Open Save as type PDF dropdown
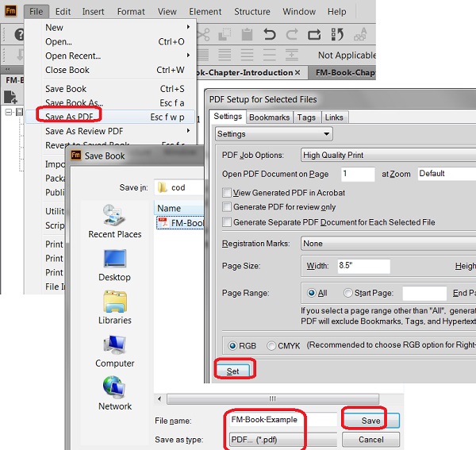 [x=282, y=440]
